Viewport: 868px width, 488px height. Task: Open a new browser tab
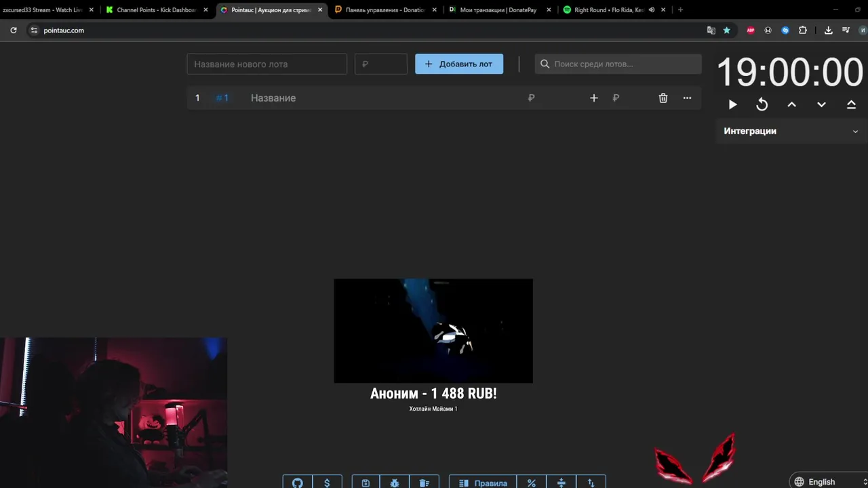click(x=680, y=9)
